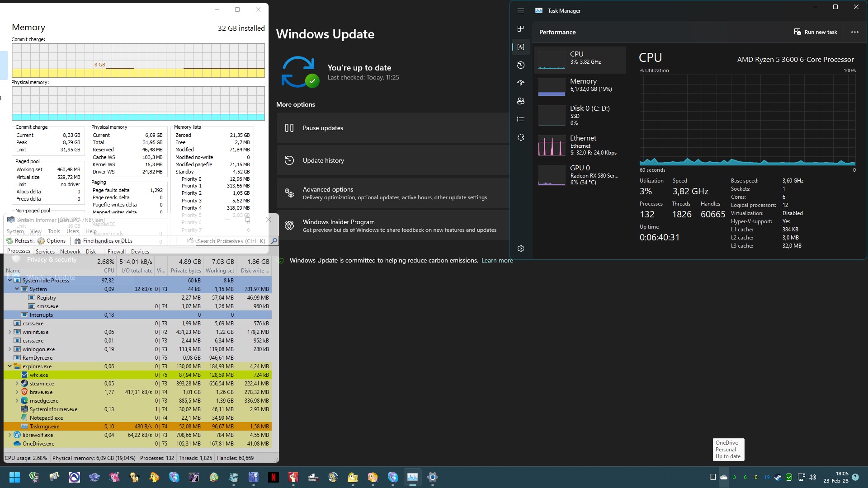Expand the System process tree item

click(x=17, y=289)
